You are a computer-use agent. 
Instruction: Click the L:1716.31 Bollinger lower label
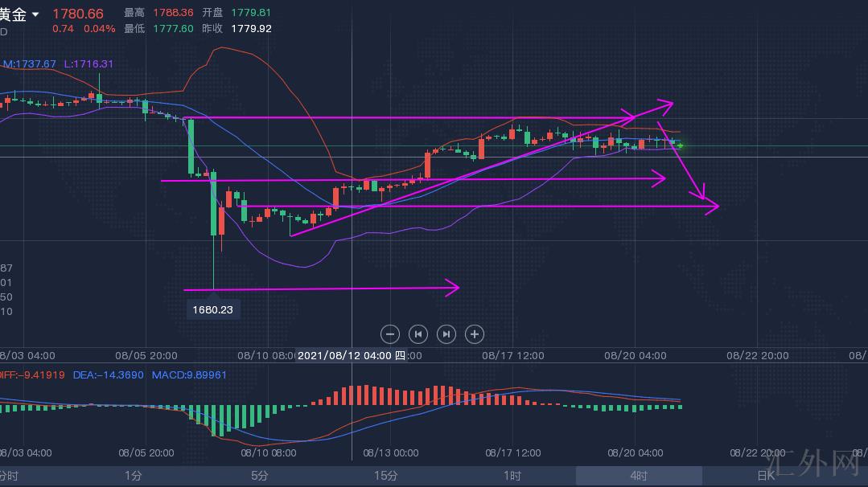pos(88,63)
